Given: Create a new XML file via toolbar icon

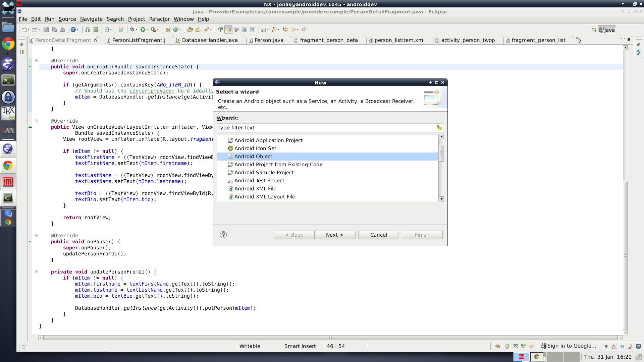Looking at the screenshot, I should [121, 29].
